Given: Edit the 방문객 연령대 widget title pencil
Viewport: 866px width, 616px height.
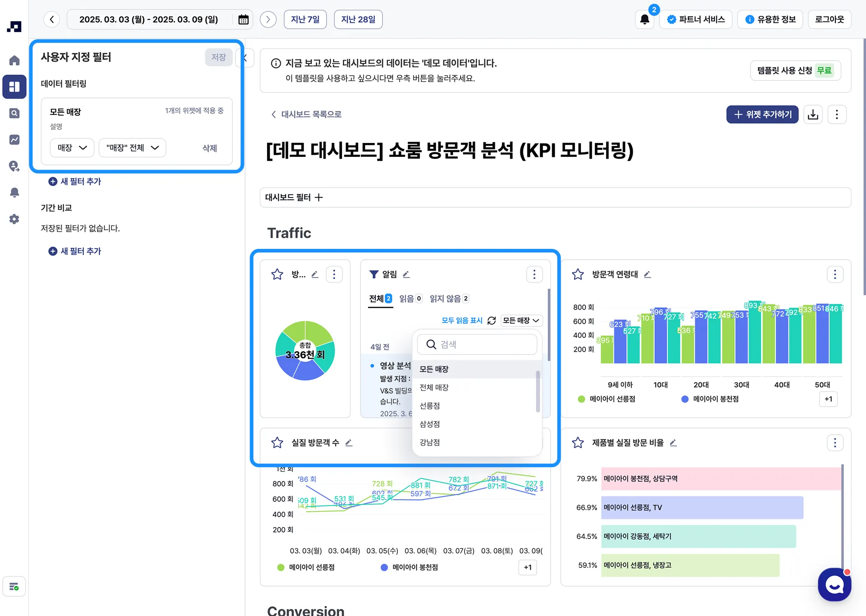Looking at the screenshot, I should pyautogui.click(x=647, y=274).
